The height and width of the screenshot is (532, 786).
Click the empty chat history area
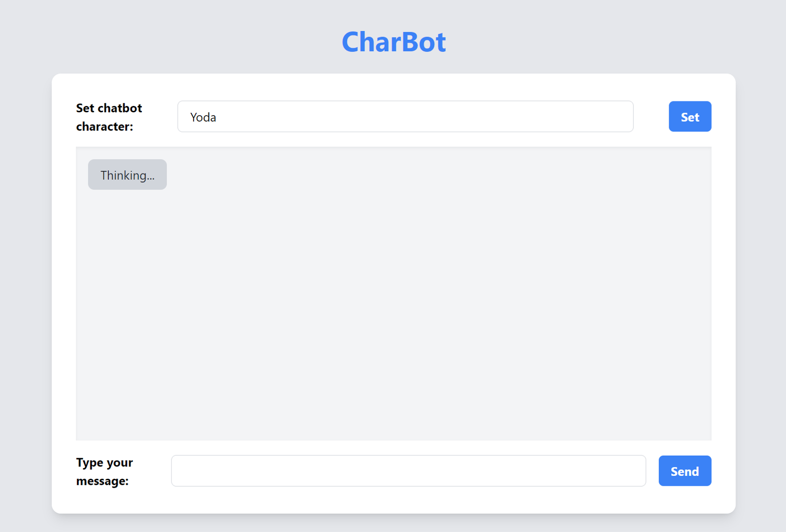click(393, 305)
